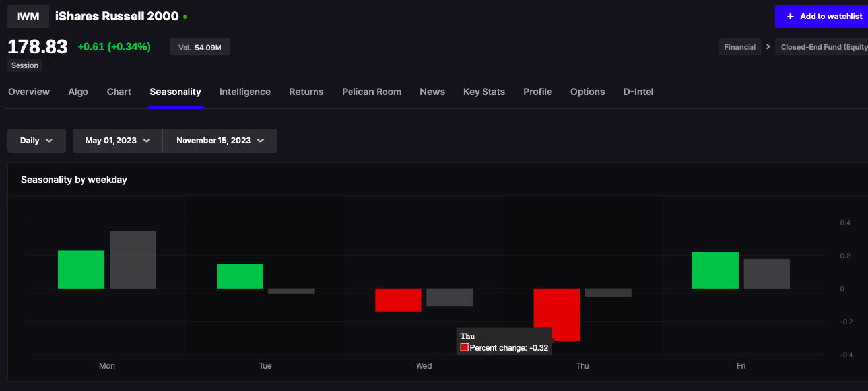Go to the Options tab
Screen dimensions: 868x391
(587, 92)
